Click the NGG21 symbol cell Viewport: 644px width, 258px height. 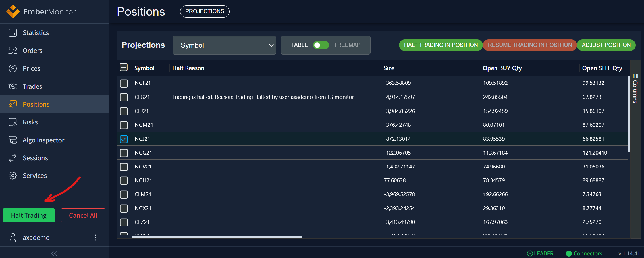(x=143, y=153)
